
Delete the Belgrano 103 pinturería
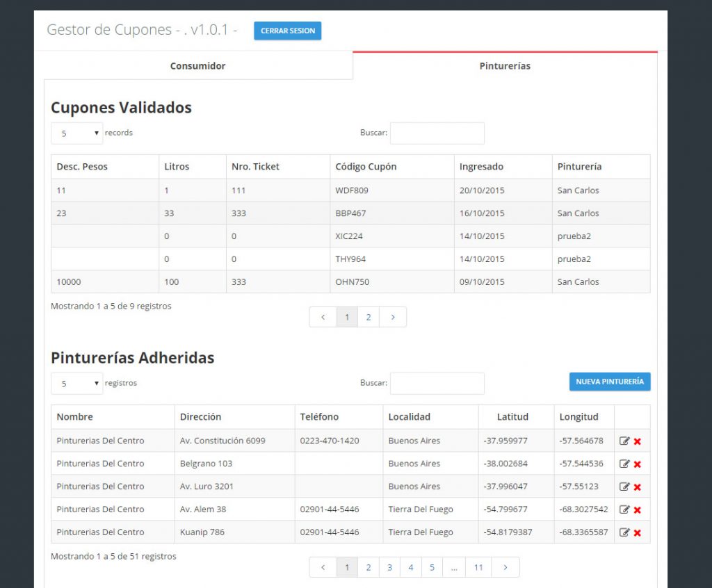coord(637,464)
